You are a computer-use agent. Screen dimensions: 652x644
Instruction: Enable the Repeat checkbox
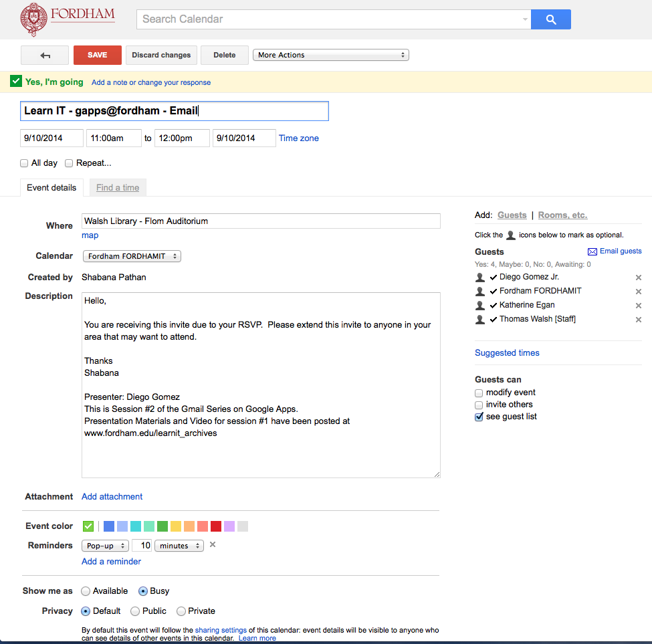click(69, 163)
